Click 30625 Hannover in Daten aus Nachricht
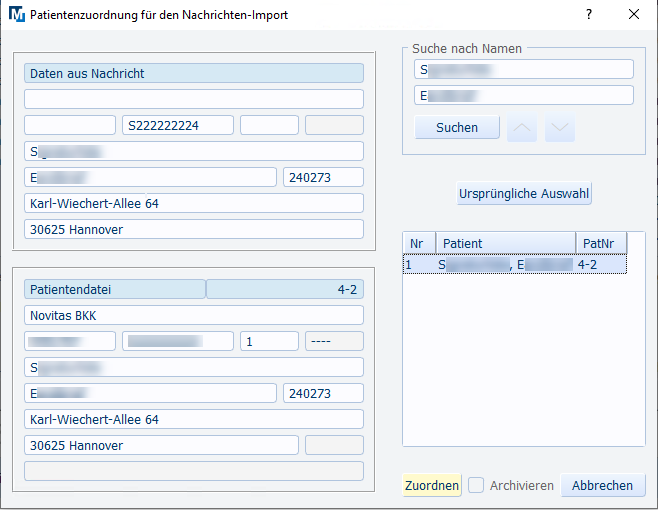The height and width of the screenshot is (510, 658). pyautogui.click(x=194, y=229)
